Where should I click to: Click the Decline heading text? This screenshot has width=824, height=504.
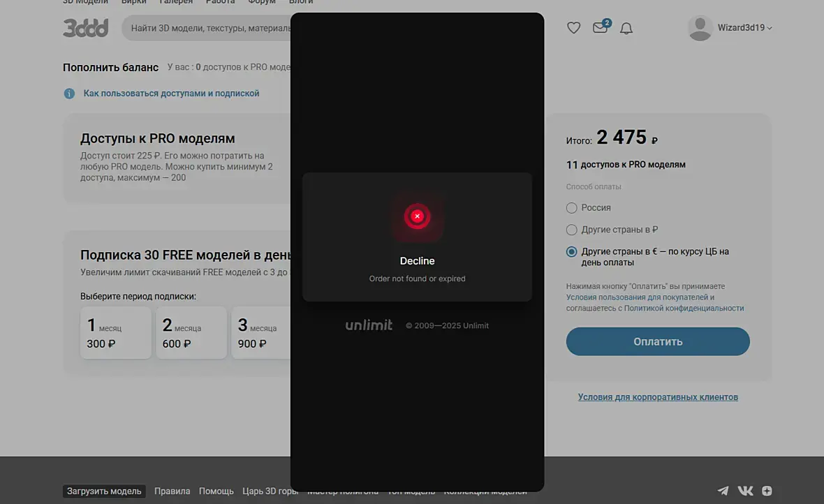tap(418, 261)
